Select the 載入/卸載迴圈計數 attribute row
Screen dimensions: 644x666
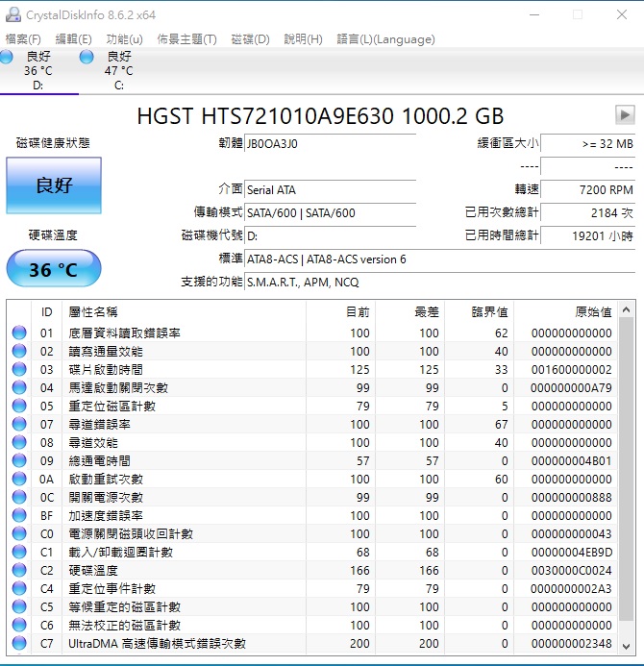tap(312, 552)
